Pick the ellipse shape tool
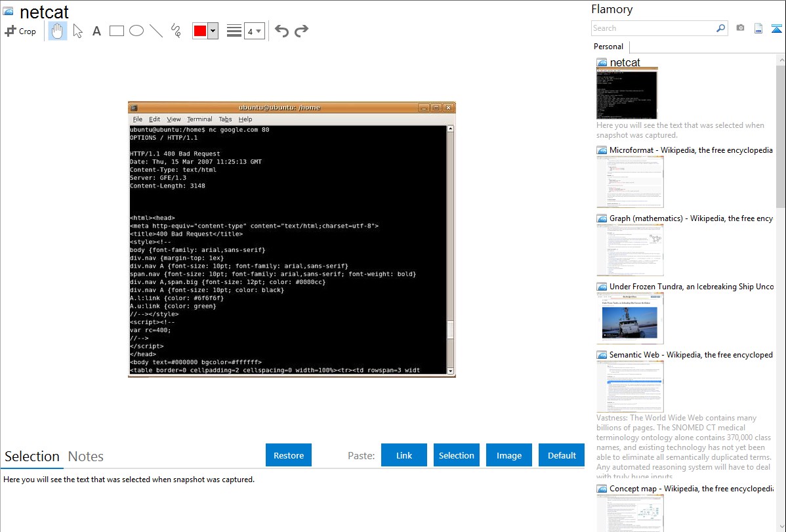Image resolution: width=786 pixels, height=532 pixels. [x=136, y=31]
